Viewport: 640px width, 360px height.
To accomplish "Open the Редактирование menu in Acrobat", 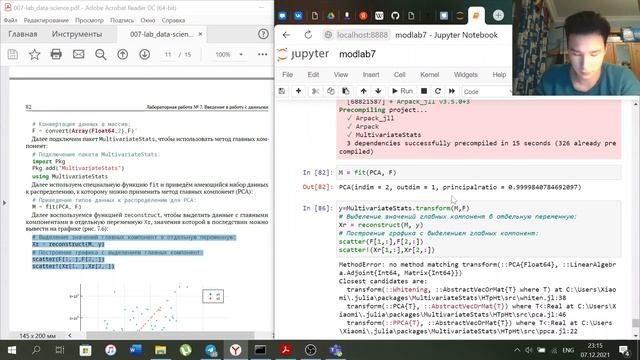I will (46, 20).
